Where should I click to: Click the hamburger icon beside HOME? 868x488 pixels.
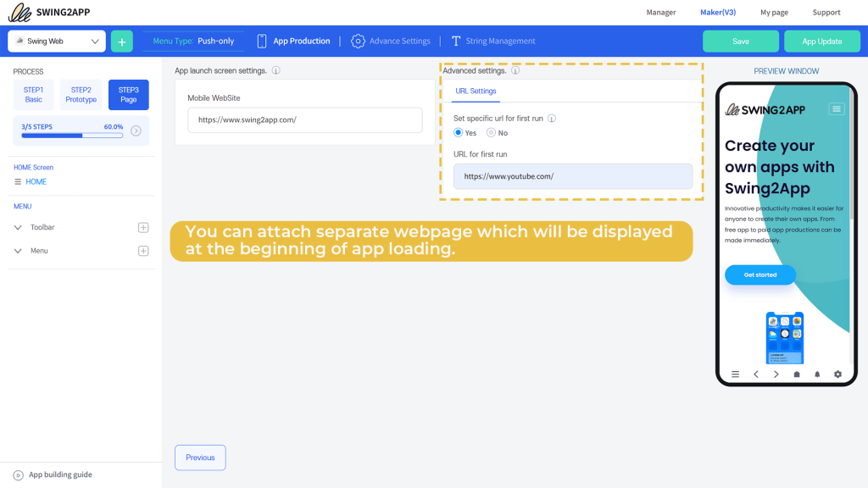click(x=18, y=181)
